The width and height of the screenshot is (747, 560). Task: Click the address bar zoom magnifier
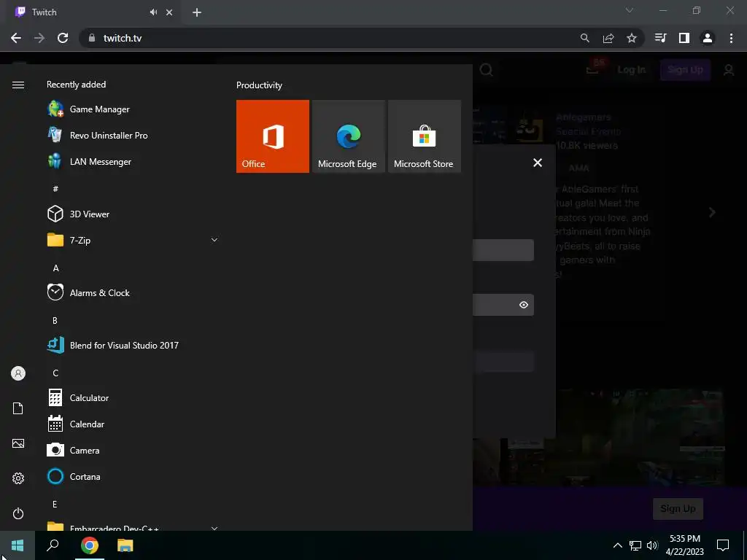pos(584,38)
